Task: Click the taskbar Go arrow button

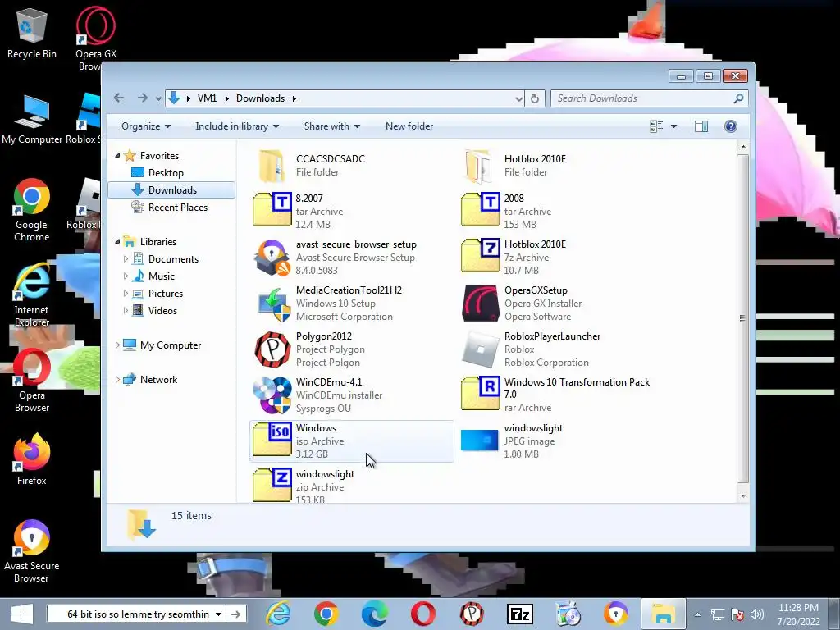Action: pyautogui.click(x=236, y=614)
